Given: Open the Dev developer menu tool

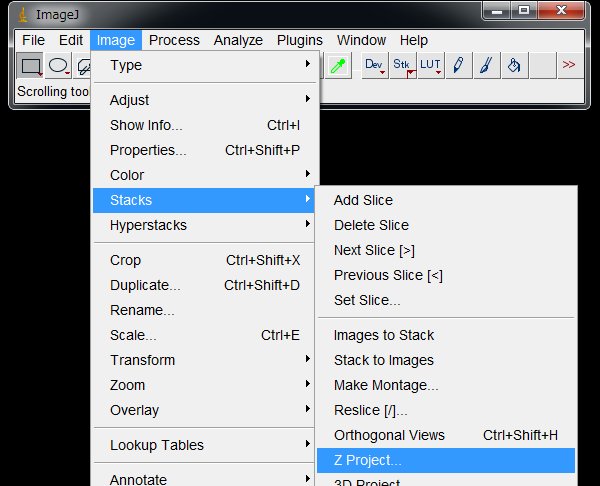Looking at the screenshot, I should click(x=375, y=65).
